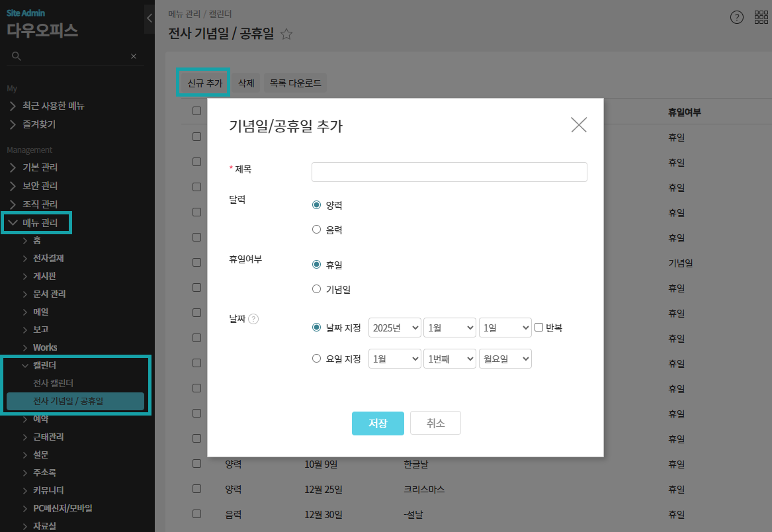The width and height of the screenshot is (772, 532).
Task: Open the 월요일 weekday dropdown
Action: click(505, 359)
